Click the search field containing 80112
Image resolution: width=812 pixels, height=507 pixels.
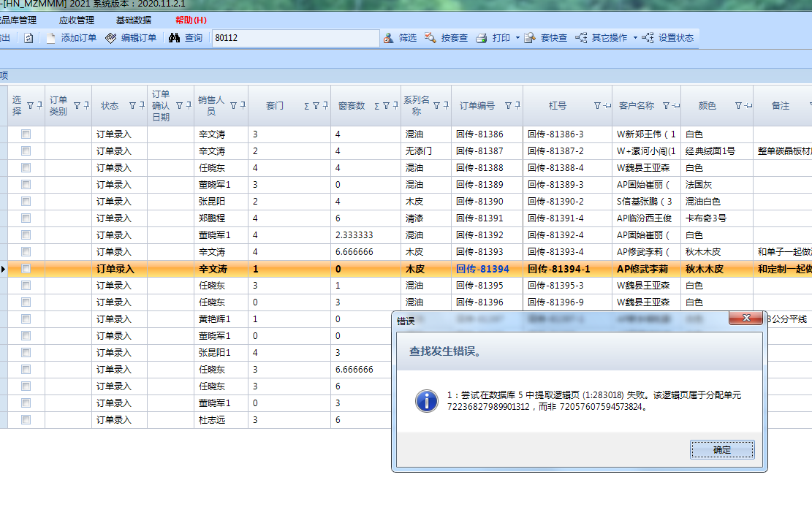point(295,38)
